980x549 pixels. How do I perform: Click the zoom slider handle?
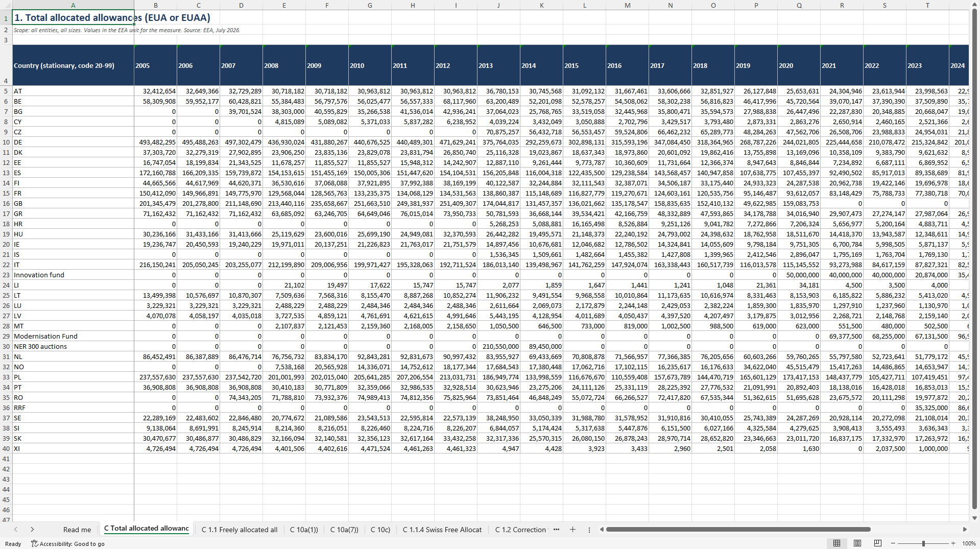923,543
